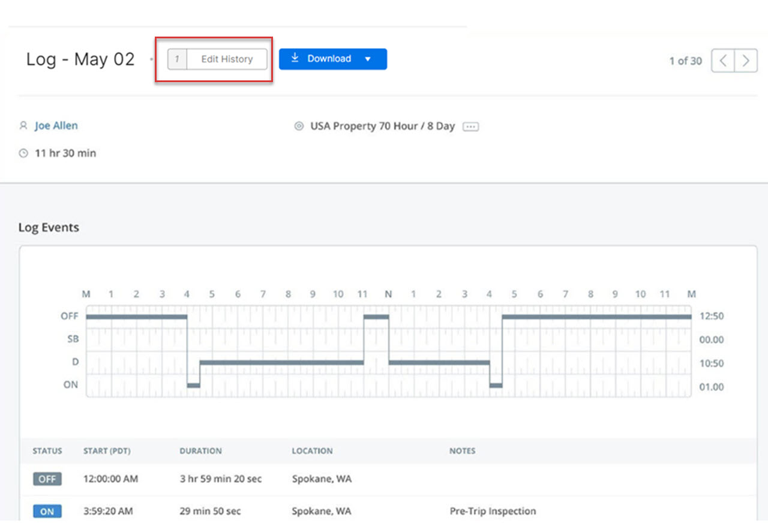This screenshot has height=532, width=768.
Task: Click the midday OFF segment on the graph
Action: [x=376, y=316]
